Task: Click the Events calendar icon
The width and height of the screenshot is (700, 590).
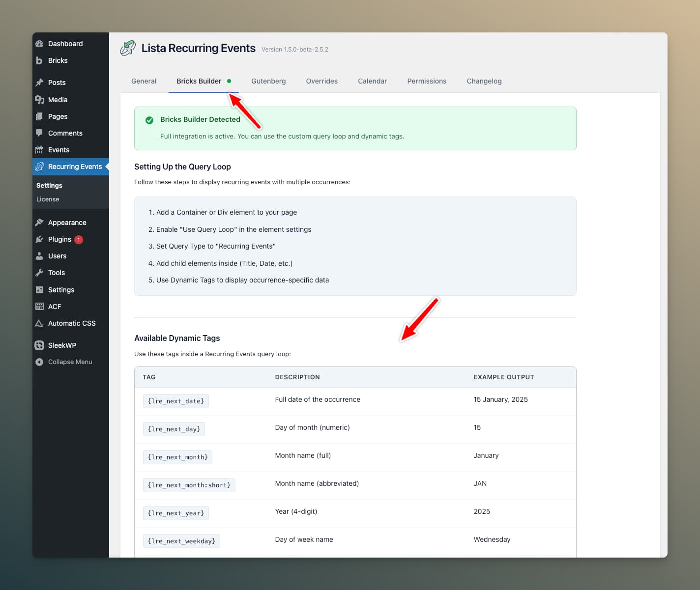Action: (x=39, y=150)
